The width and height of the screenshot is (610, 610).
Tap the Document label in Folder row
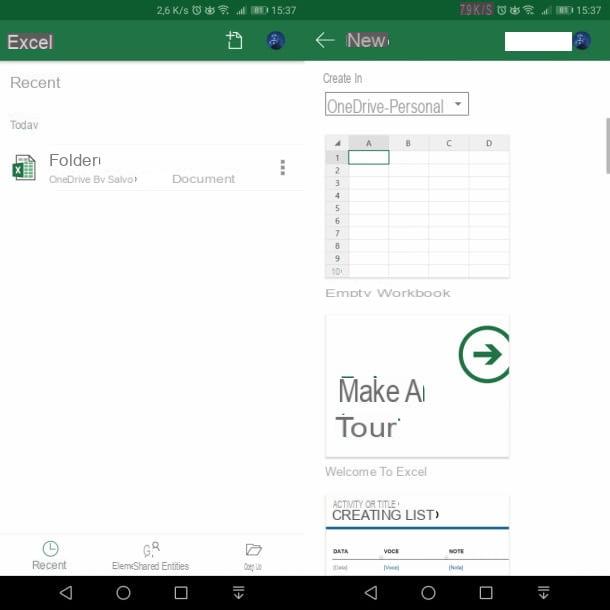coord(203,179)
